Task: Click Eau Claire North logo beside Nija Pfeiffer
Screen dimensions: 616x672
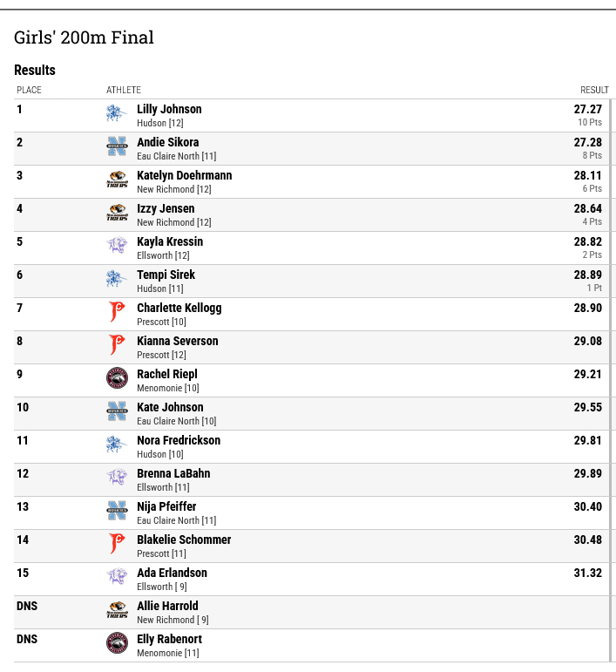Action: [117, 511]
